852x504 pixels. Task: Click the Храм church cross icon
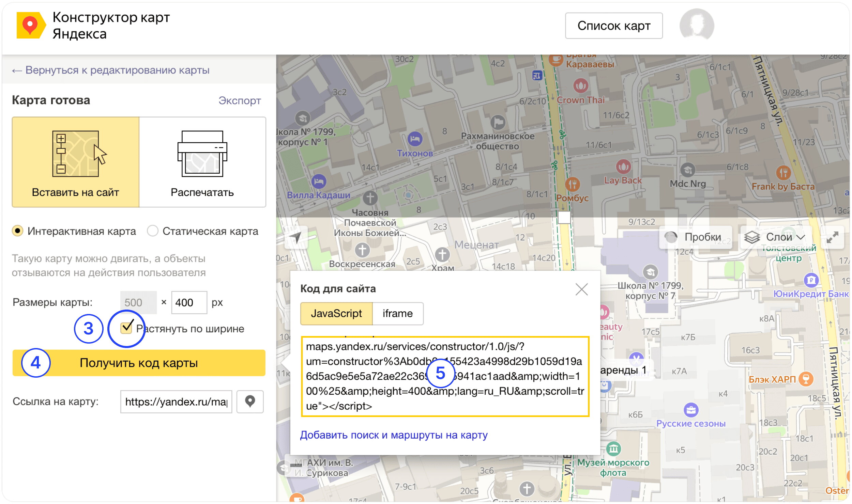point(442,254)
